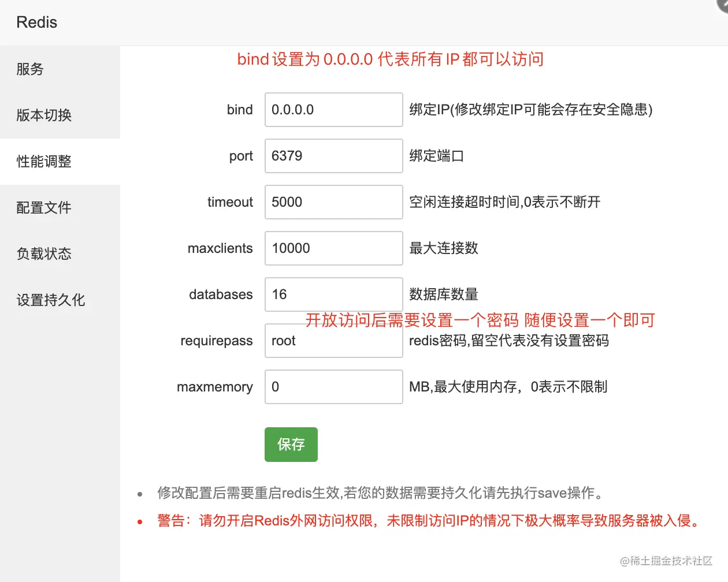The height and width of the screenshot is (582, 728).
Task: Save settings with the green 保存 button
Action: point(291,445)
